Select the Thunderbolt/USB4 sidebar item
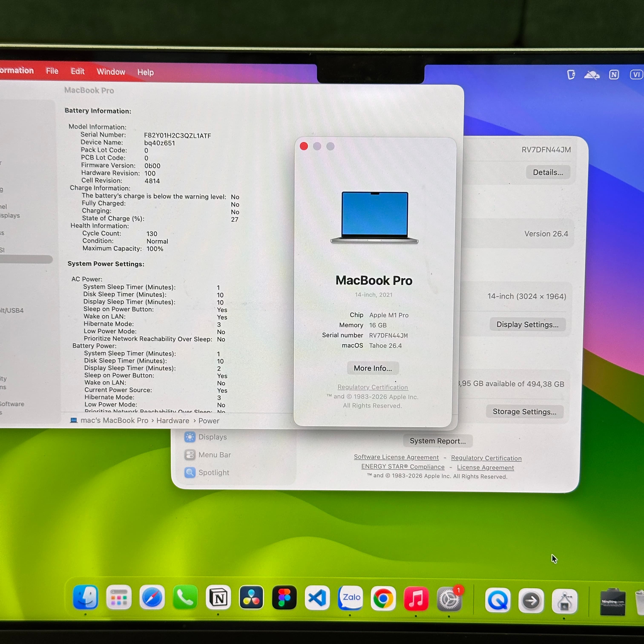The width and height of the screenshot is (644, 644). pos(12,310)
